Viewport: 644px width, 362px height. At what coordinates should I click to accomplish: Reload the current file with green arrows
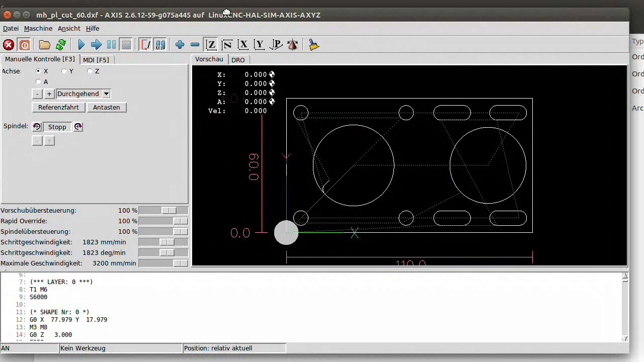(x=61, y=45)
